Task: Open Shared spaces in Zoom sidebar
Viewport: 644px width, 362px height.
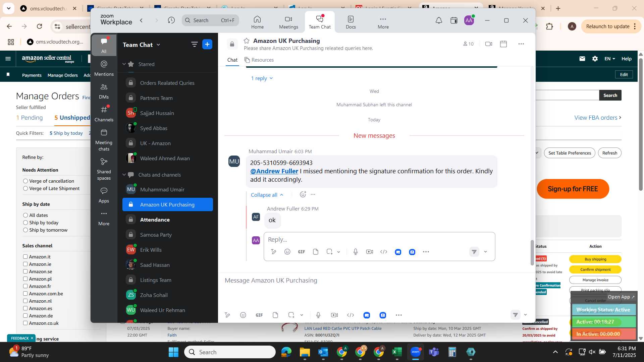Action: coord(104,169)
